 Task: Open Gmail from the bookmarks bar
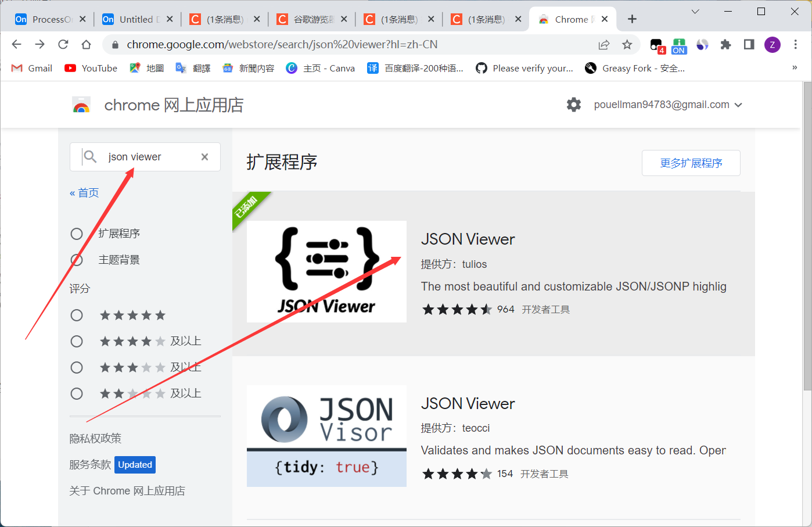pos(31,68)
